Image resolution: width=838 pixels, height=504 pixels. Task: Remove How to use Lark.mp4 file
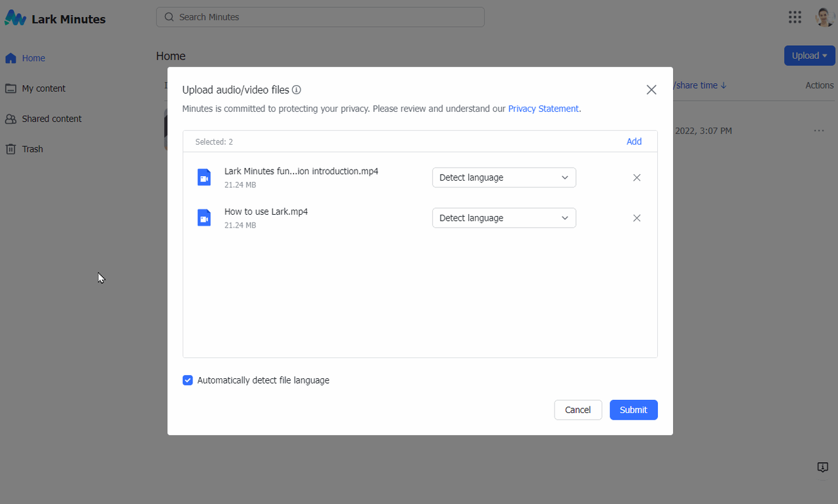click(x=636, y=218)
